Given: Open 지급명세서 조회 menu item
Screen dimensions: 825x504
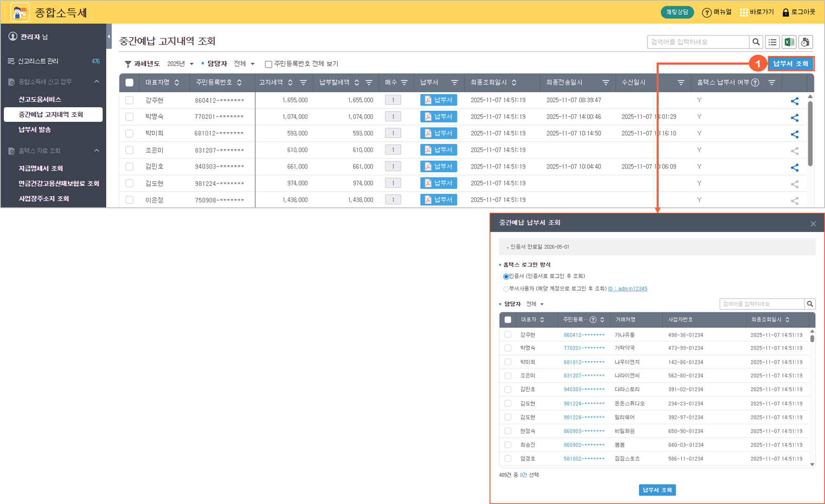Looking at the screenshot, I should click(x=40, y=168).
